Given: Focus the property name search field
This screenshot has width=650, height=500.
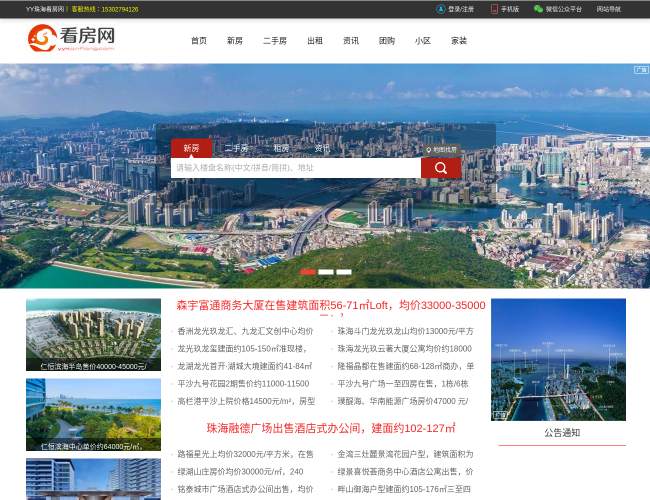Looking at the screenshot, I should [296, 168].
